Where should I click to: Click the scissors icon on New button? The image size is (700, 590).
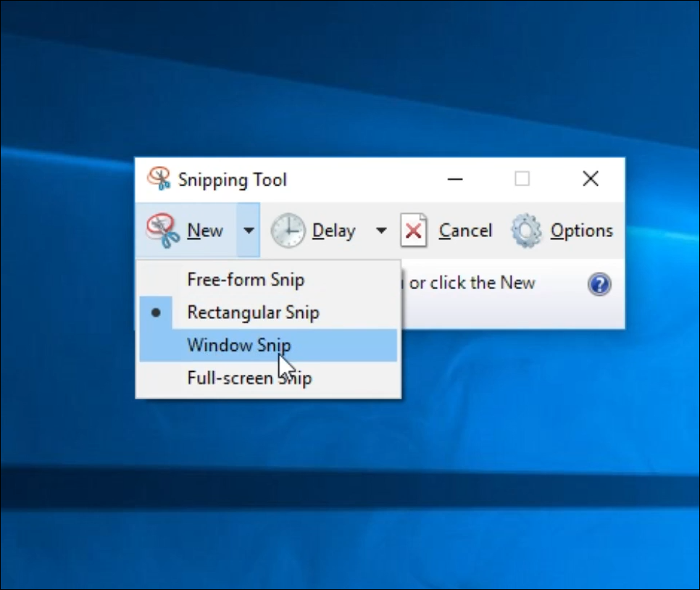161,230
